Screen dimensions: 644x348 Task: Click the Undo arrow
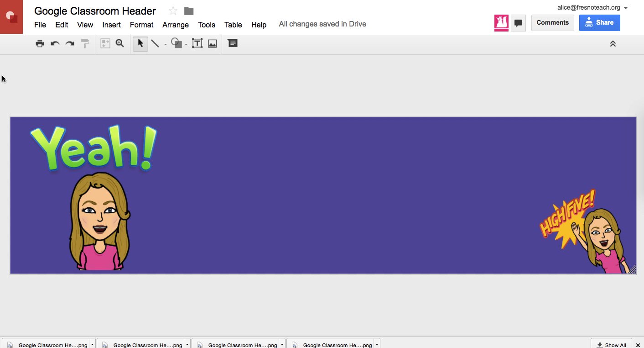55,44
